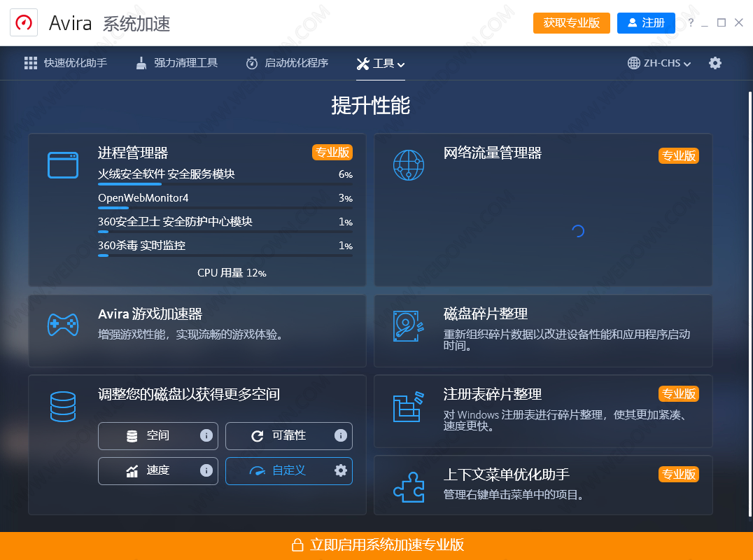Switch to the 强力清理工具 tab
The width and height of the screenshot is (753, 560).
coord(176,63)
